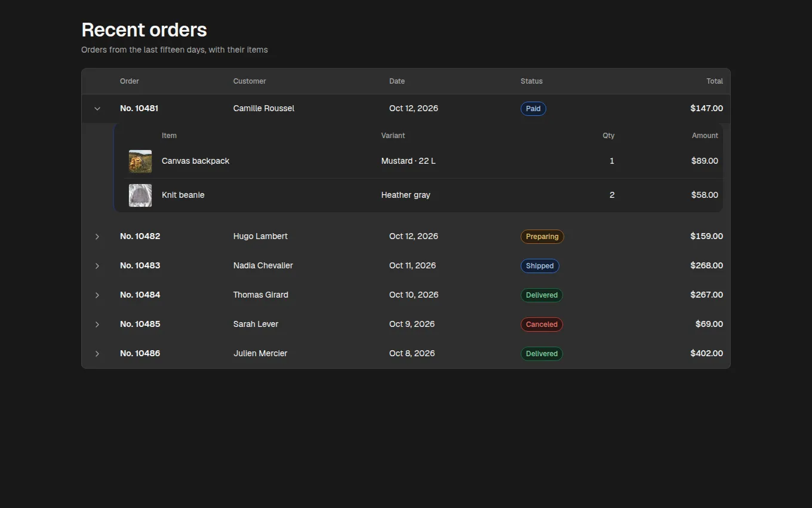The width and height of the screenshot is (812, 508).
Task: Expand order No. 10483 details
Action: [x=97, y=266]
